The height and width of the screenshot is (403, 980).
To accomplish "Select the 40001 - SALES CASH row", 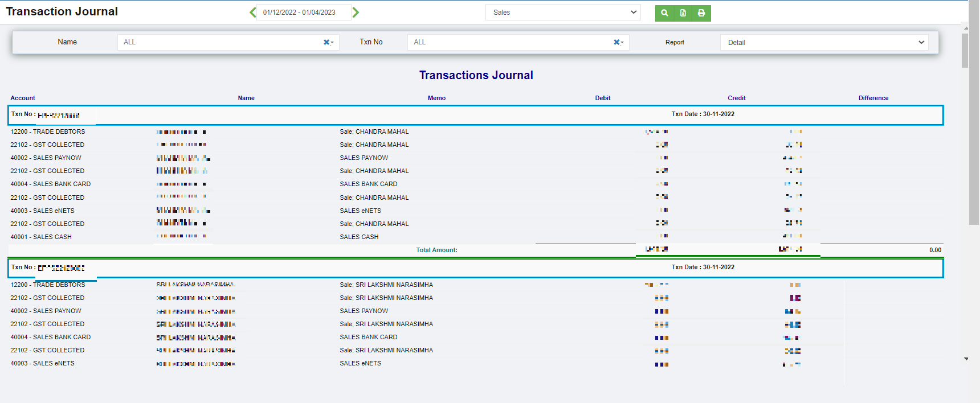I will pos(41,237).
